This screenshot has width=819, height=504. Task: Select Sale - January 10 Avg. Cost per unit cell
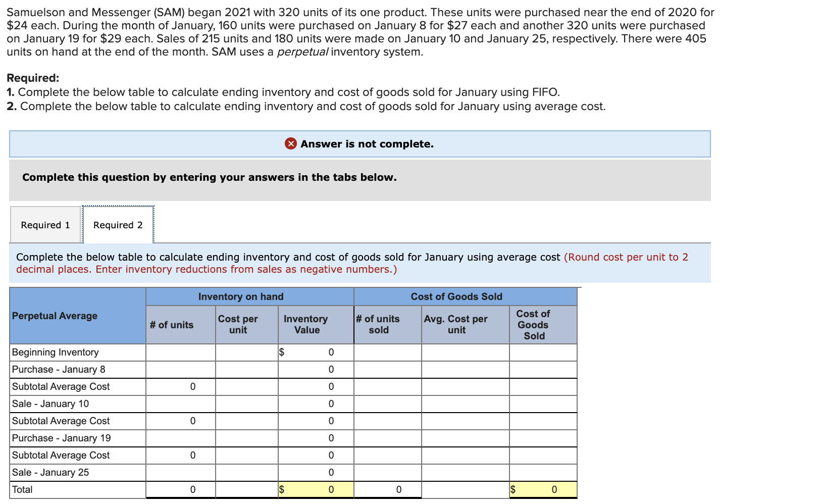point(466,404)
